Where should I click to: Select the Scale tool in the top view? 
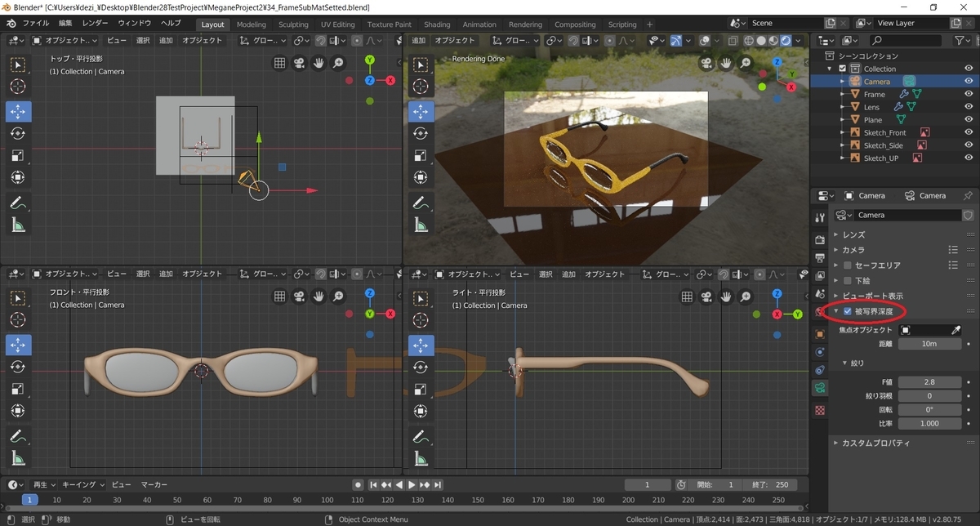(18, 155)
